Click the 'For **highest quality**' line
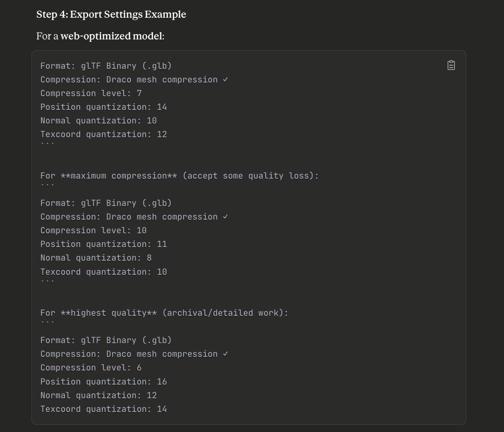Image resolution: width=504 pixels, height=432 pixels. 164,313
